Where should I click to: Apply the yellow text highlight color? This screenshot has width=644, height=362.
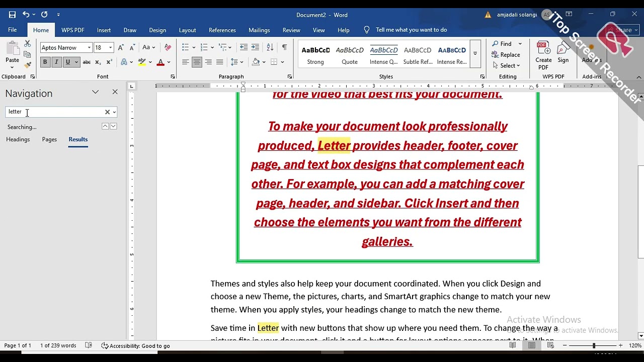pyautogui.click(x=142, y=62)
